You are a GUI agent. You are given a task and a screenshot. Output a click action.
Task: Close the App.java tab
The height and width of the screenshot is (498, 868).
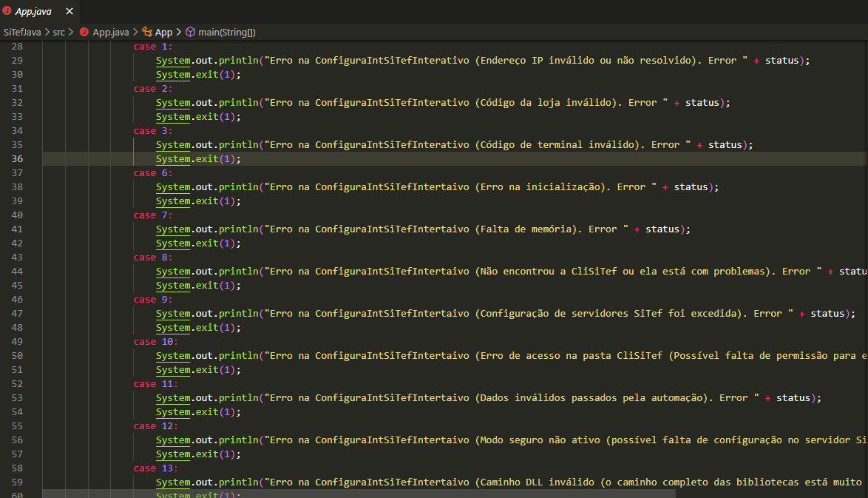[69, 11]
